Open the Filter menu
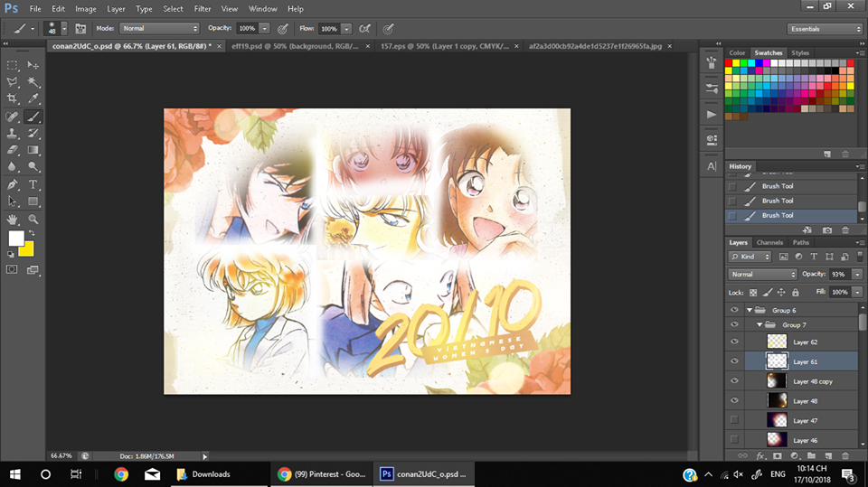This screenshot has width=868, height=487. tap(203, 9)
